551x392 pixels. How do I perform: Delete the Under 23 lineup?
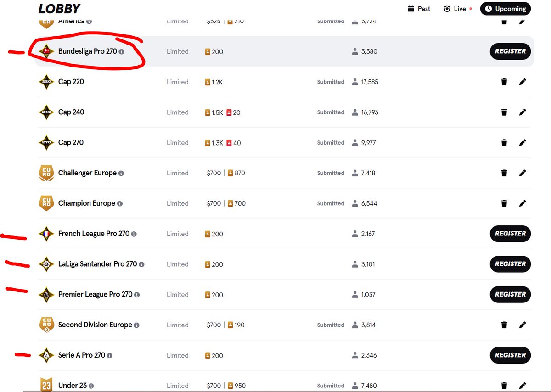[x=504, y=385]
